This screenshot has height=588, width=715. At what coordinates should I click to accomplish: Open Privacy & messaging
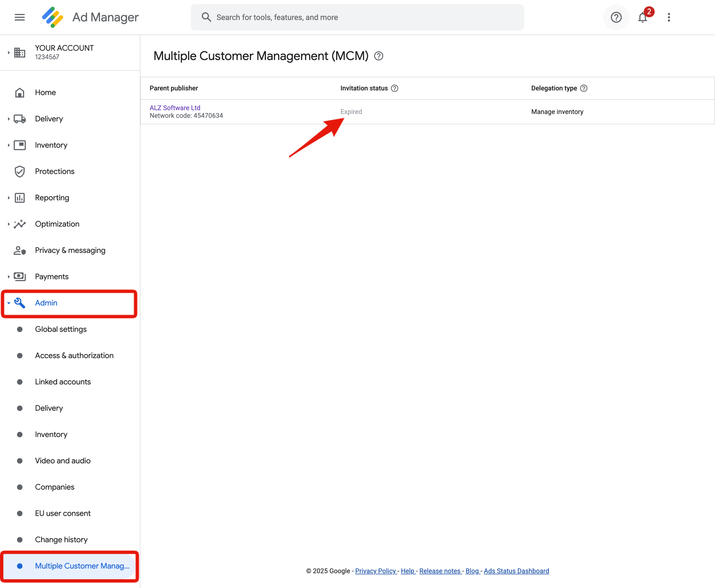pos(70,250)
